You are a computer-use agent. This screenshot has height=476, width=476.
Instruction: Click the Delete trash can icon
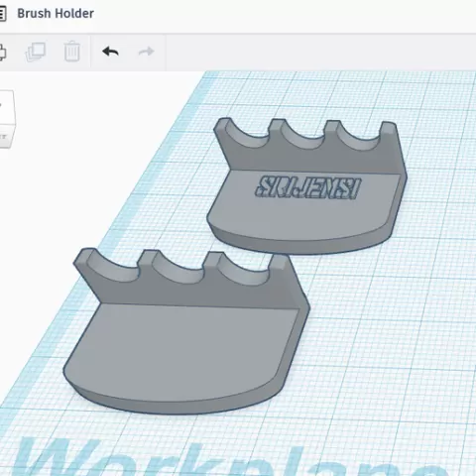pyautogui.click(x=71, y=52)
